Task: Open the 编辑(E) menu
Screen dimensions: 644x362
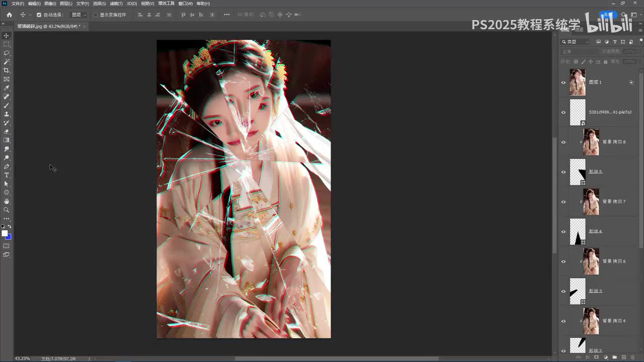Action: [x=34, y=4]
